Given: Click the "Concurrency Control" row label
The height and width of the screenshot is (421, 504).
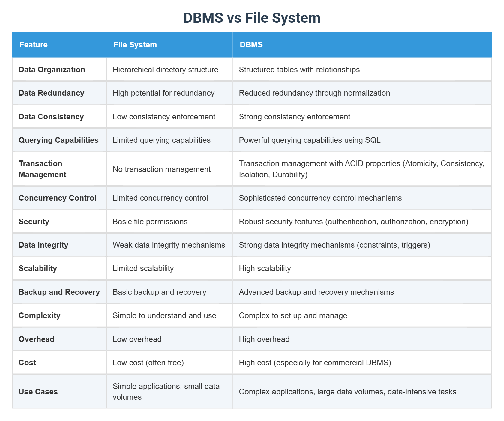Looking at the screenshot, I should 59,198.
